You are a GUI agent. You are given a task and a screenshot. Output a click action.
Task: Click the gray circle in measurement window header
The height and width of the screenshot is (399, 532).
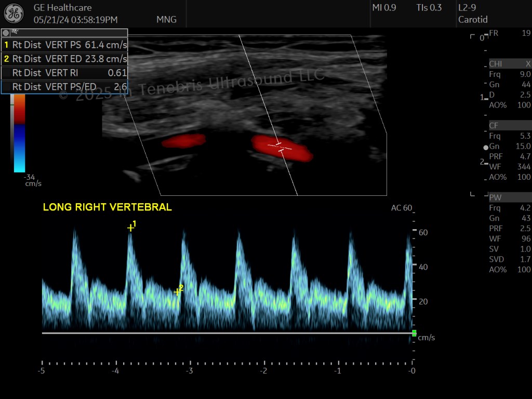coord(5,33)
